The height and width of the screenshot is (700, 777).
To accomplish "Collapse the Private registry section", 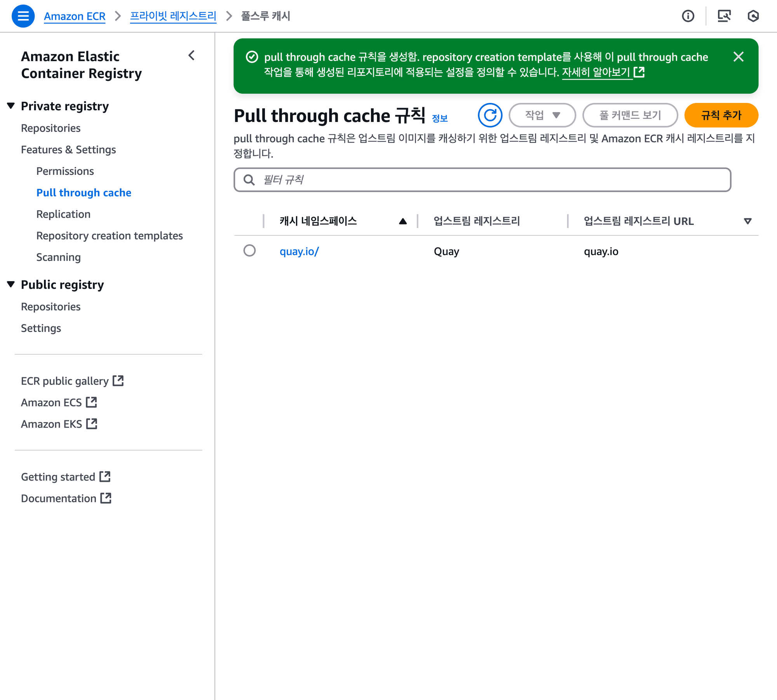I will click(x=11, y=106).
